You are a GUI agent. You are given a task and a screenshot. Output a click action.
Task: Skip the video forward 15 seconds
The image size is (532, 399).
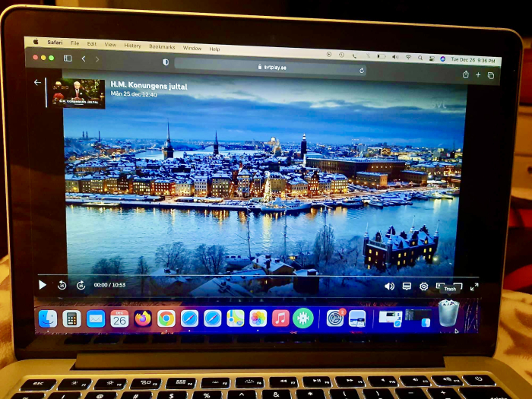coord(81,285)
